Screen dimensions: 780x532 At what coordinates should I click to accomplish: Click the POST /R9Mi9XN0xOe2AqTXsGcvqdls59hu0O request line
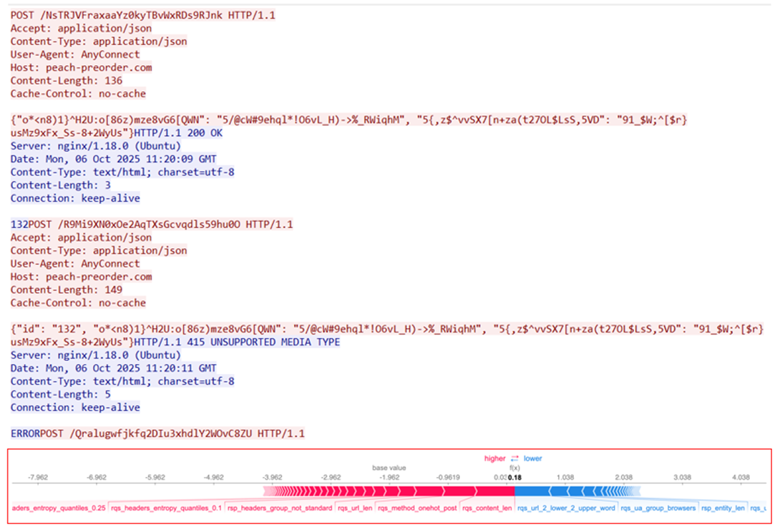[x=160, y=225]
